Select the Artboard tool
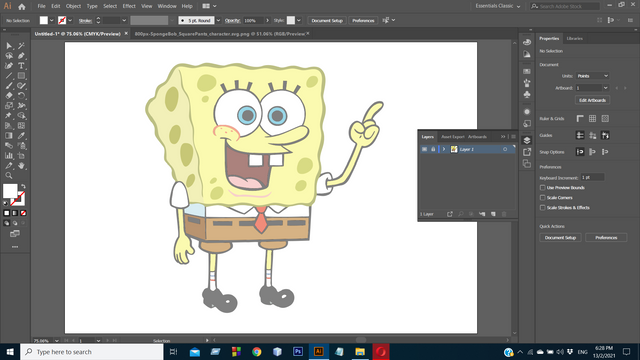Viewport: 640px width, 360px height. tap(21, 156)
